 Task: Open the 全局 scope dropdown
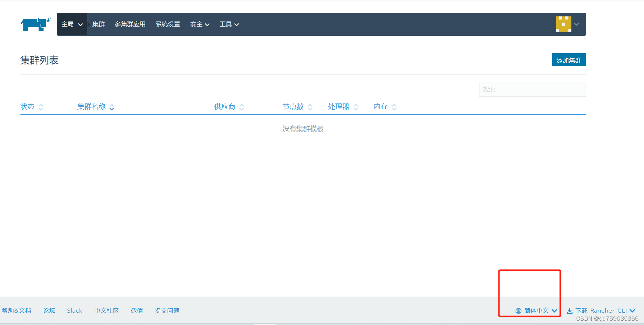point(72,24)
